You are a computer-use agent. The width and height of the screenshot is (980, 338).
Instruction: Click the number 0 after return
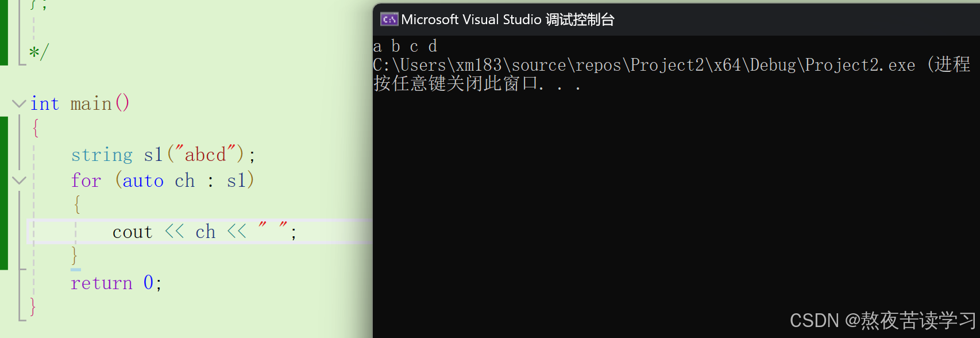pyautogui.click(x=148, y=283)
